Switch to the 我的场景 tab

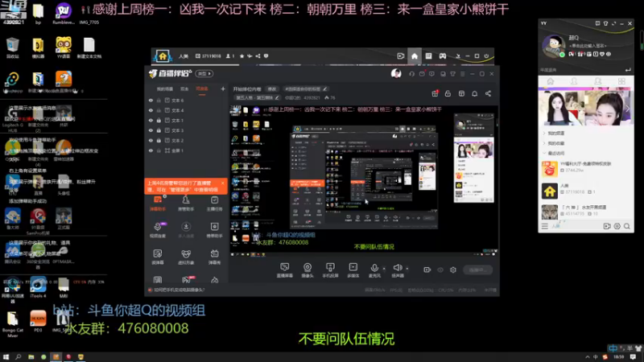point(165,88)
